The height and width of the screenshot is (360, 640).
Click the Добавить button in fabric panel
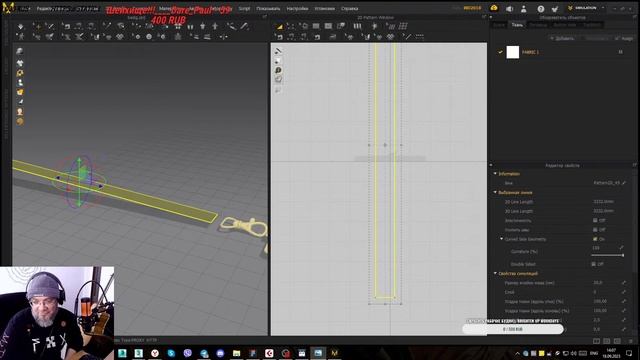[x=562, y=38]
